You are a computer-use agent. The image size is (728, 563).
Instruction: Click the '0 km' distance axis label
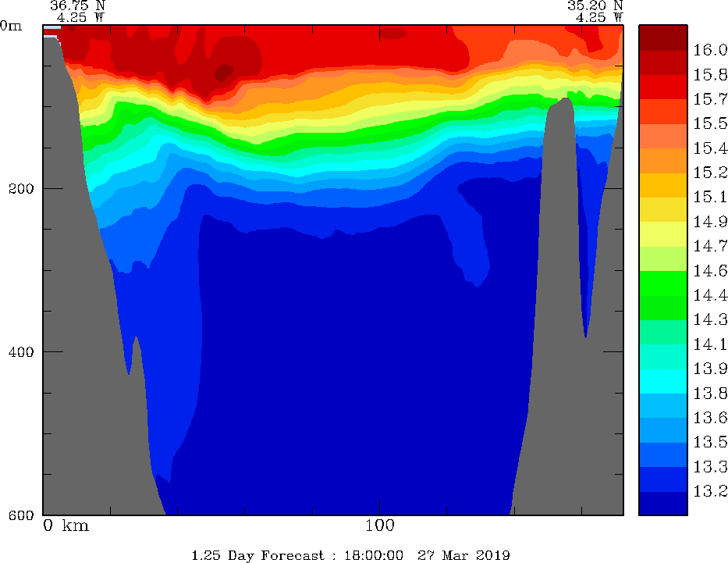(66, 526)
